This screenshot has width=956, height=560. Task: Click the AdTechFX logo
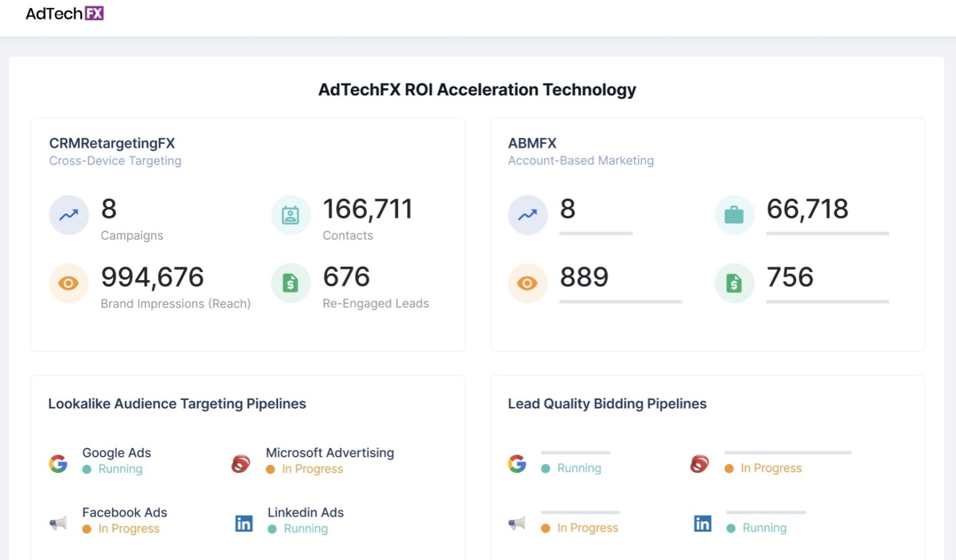tap(64, 14)
